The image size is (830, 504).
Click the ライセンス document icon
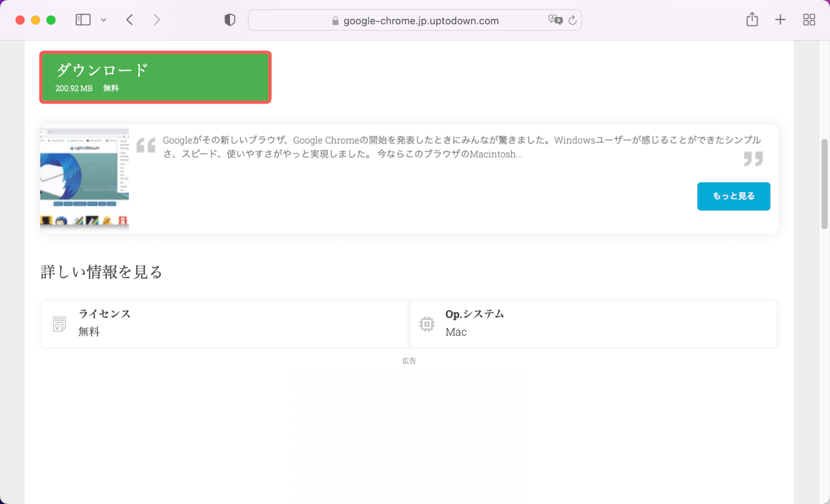coord(59,324)
